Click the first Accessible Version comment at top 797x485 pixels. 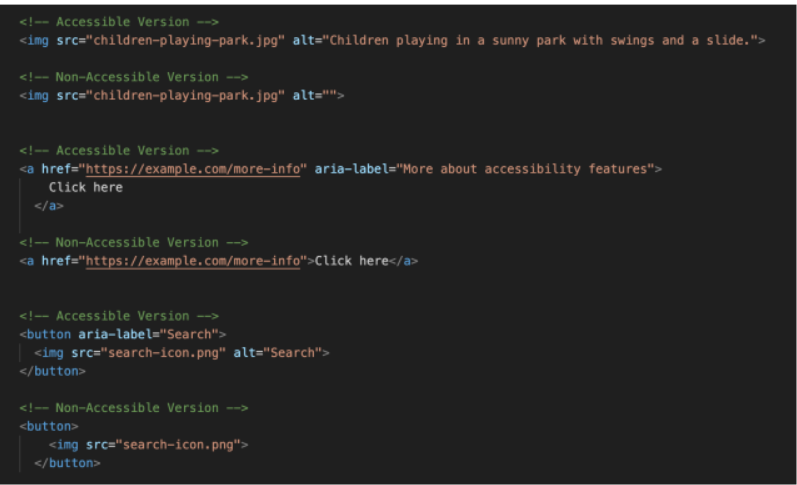point(118,21)
